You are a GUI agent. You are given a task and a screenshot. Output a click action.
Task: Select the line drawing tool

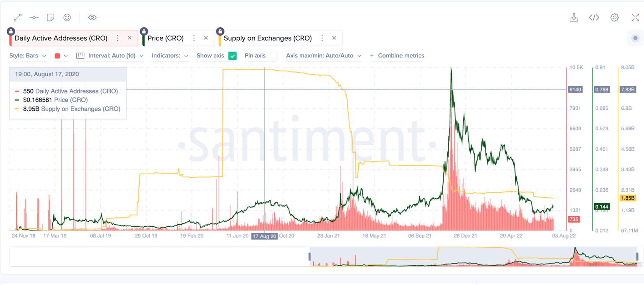tap(18, 17)
